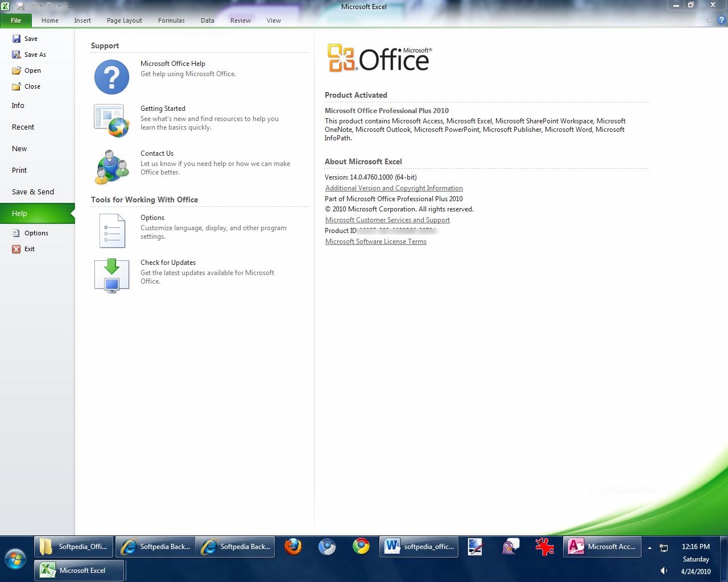
Task: Switch to the Home tab
Action: (x=50, y=20)
